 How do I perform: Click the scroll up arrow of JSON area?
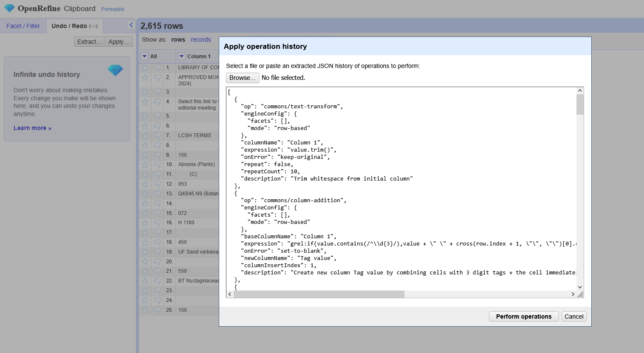coord(580,90)
